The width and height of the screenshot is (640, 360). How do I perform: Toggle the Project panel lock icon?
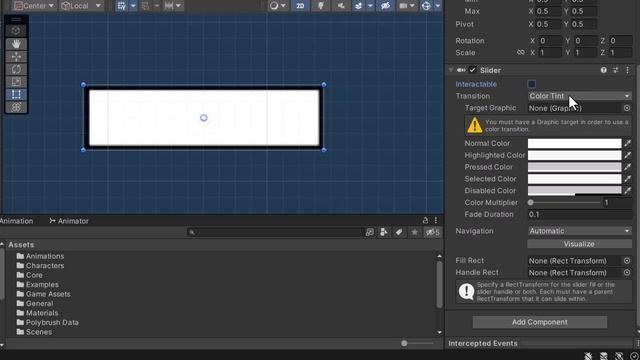coord(425,220)
